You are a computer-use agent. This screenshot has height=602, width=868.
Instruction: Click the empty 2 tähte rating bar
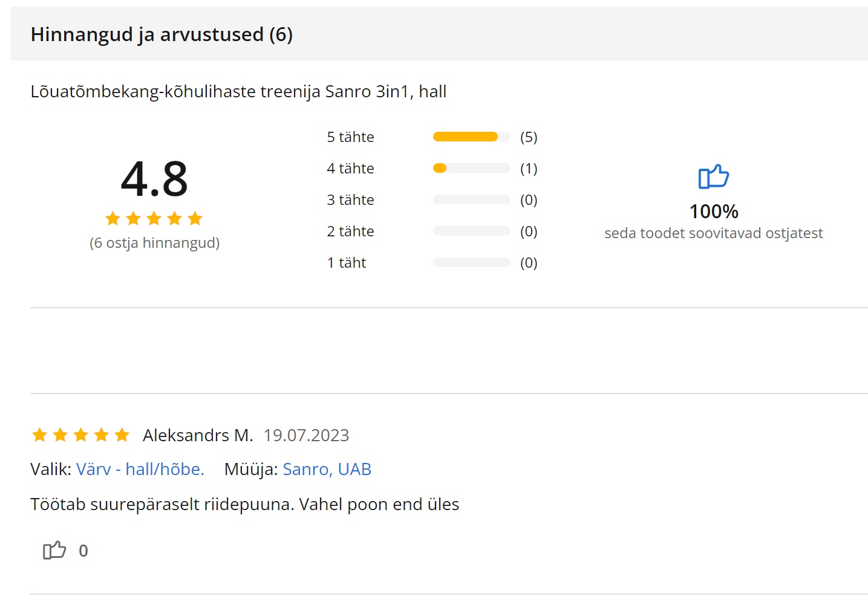(471, 231)
